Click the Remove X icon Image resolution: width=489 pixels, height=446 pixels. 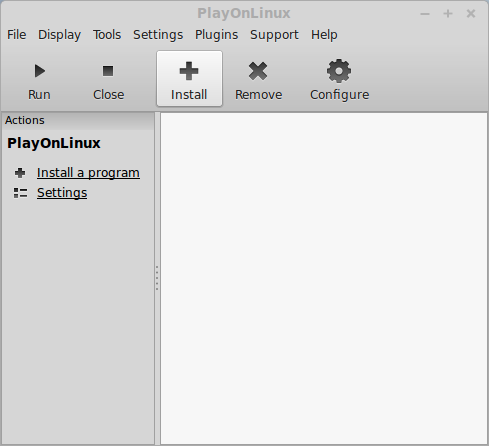click(x=258, y=71)
